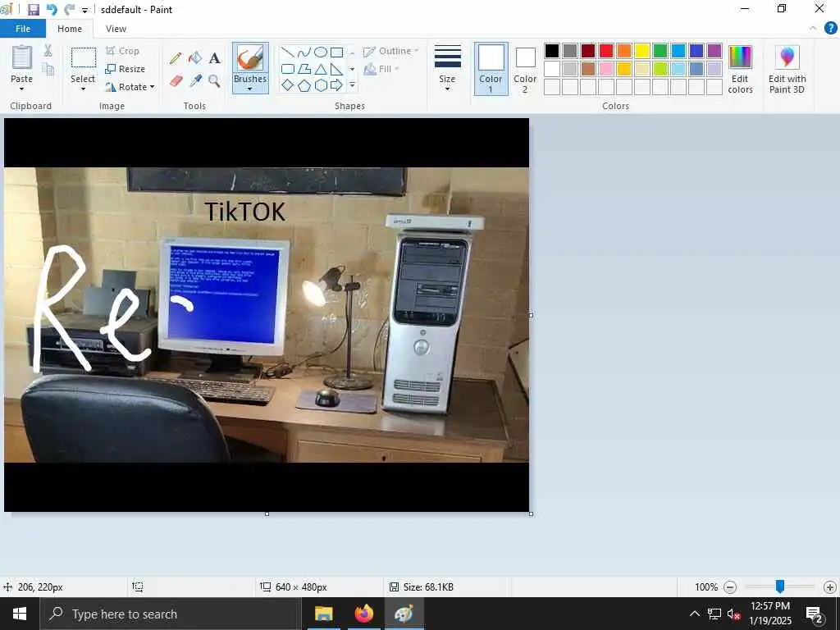Viewport: 840px width, 630px height.
Task: Select the Fill with color bucket tool
Action: (195, 58)
